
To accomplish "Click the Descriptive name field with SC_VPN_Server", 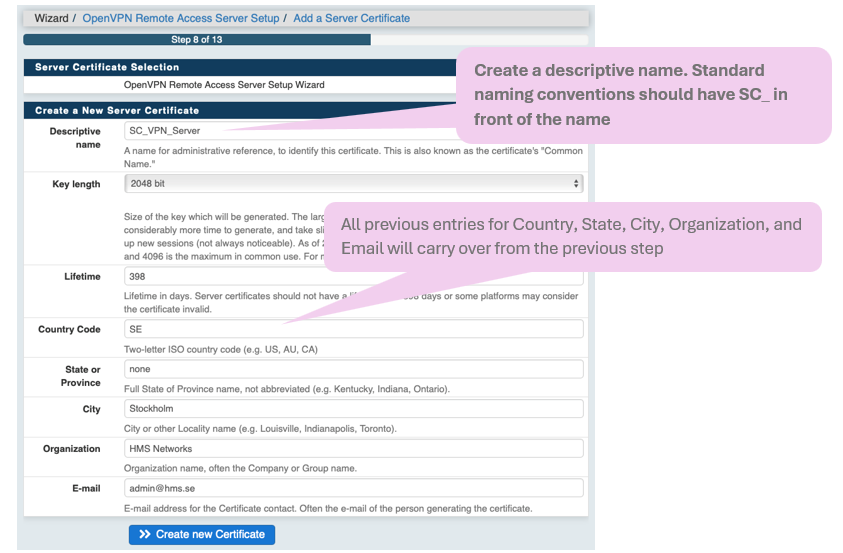I will pos(290,131).
